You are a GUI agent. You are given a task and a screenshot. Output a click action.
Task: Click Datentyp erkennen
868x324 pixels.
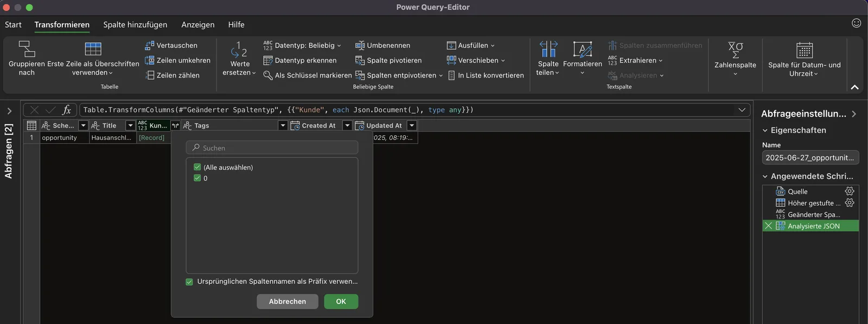299,60
